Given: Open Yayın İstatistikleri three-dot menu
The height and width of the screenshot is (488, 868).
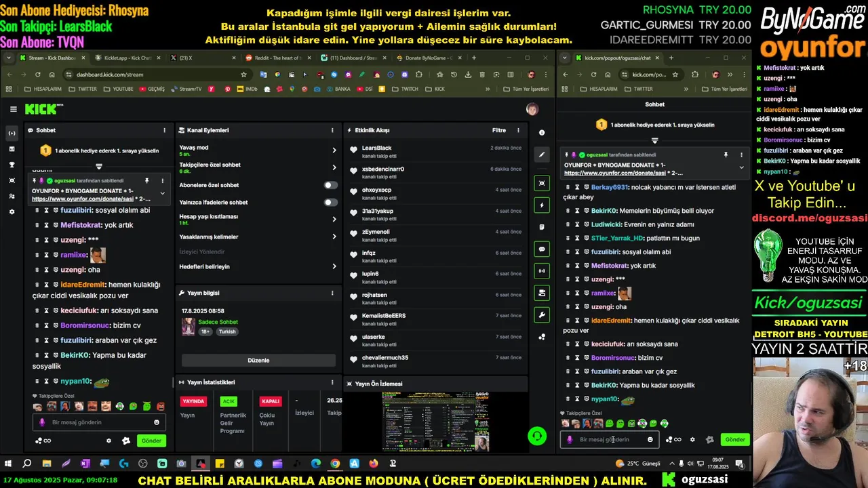Looking at the screenshot, I should 332,382.
